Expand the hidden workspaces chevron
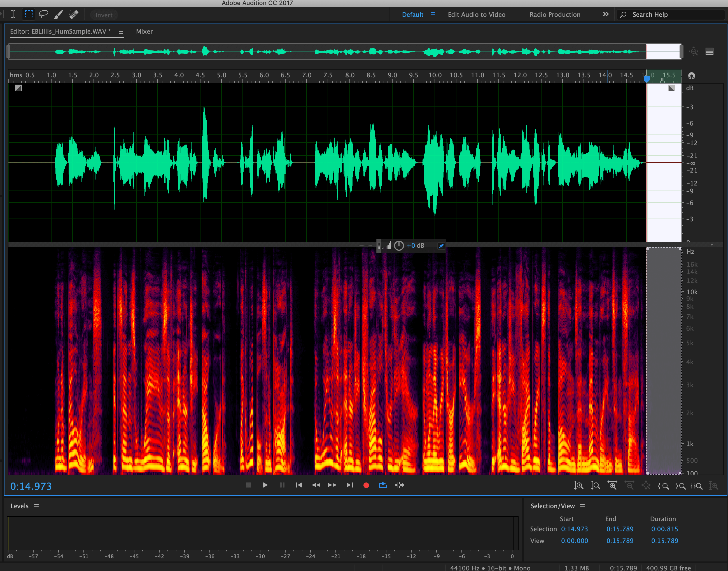The image size is (728, 571). (605, 14)
